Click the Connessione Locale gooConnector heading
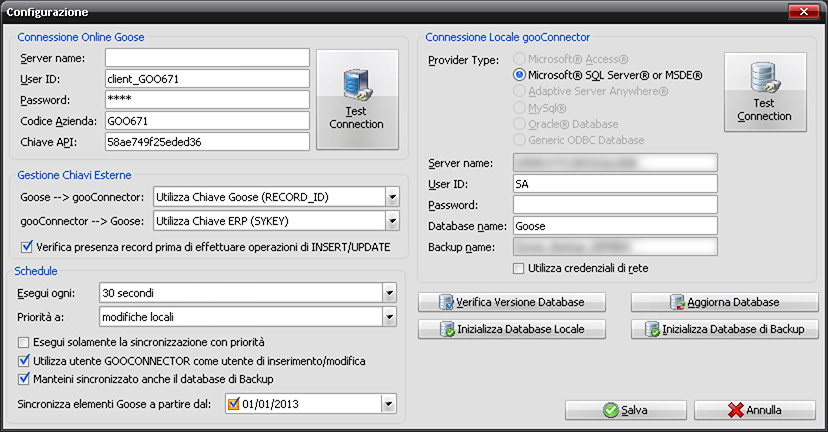This screenshot has width=828, height=432. click(507, 37)
